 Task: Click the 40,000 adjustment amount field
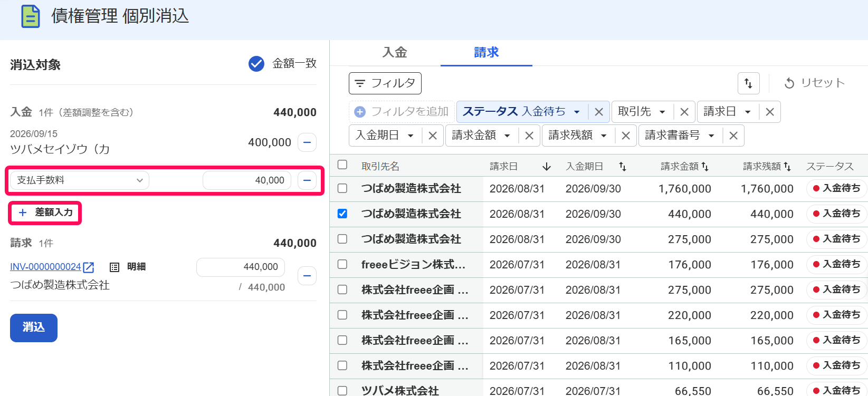click(247, 180)
